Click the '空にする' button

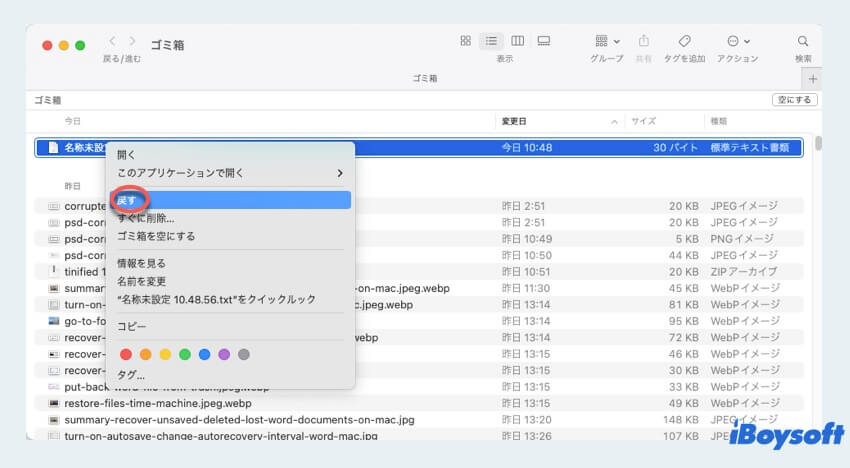click(795, 100)
